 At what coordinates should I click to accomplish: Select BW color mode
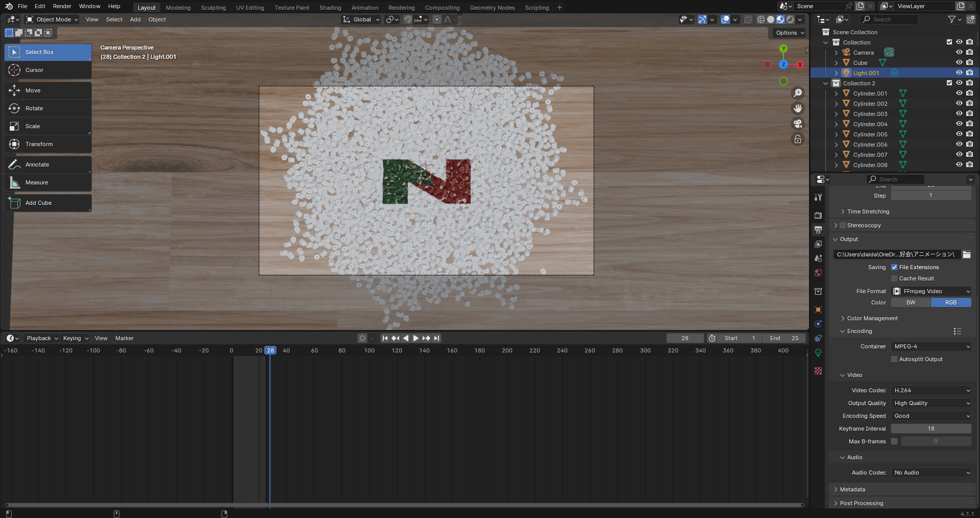pos(911,302)
